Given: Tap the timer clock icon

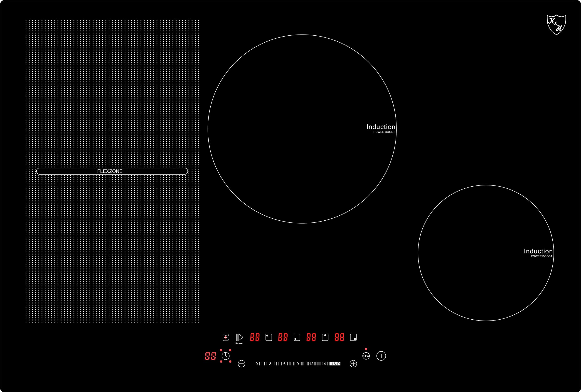Looking at the screenshot, I should tap(225, 356).
